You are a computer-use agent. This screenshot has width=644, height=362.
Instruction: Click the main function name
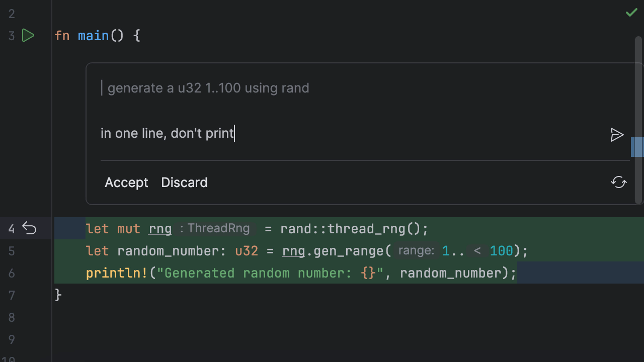coord(93,36)
